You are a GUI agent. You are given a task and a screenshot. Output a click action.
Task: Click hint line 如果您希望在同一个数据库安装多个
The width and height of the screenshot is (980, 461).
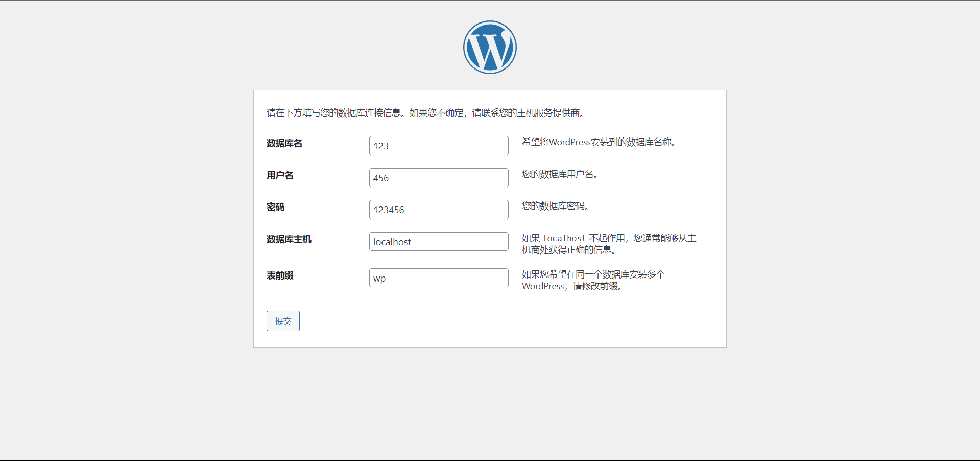click(593, 274)
